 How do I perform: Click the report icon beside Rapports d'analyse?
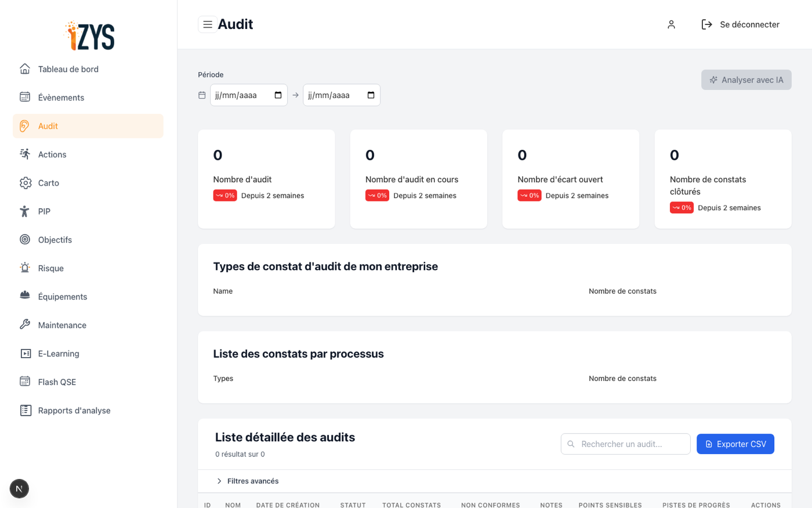point(25,410)
